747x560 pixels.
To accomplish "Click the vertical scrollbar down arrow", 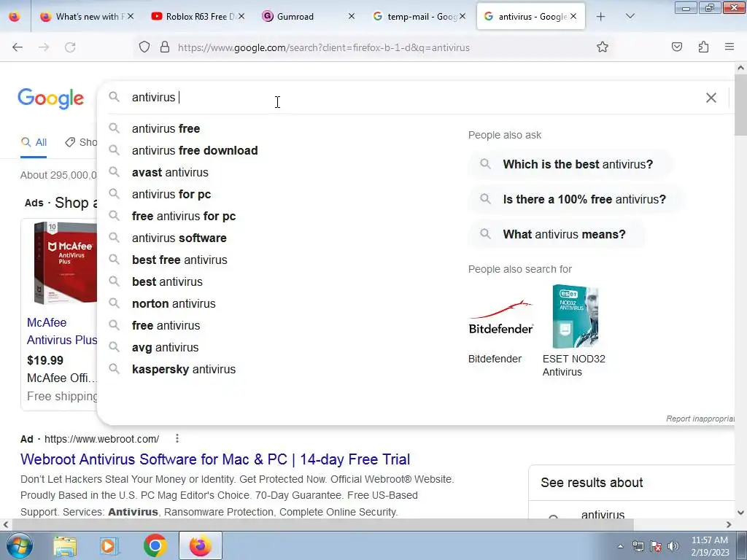I will [x=740, y=513].
